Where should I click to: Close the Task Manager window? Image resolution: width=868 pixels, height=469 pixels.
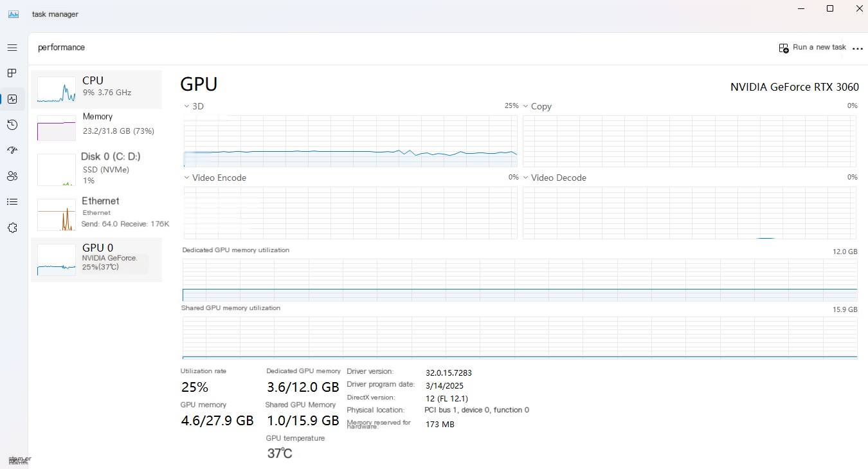tap(859, 9)
